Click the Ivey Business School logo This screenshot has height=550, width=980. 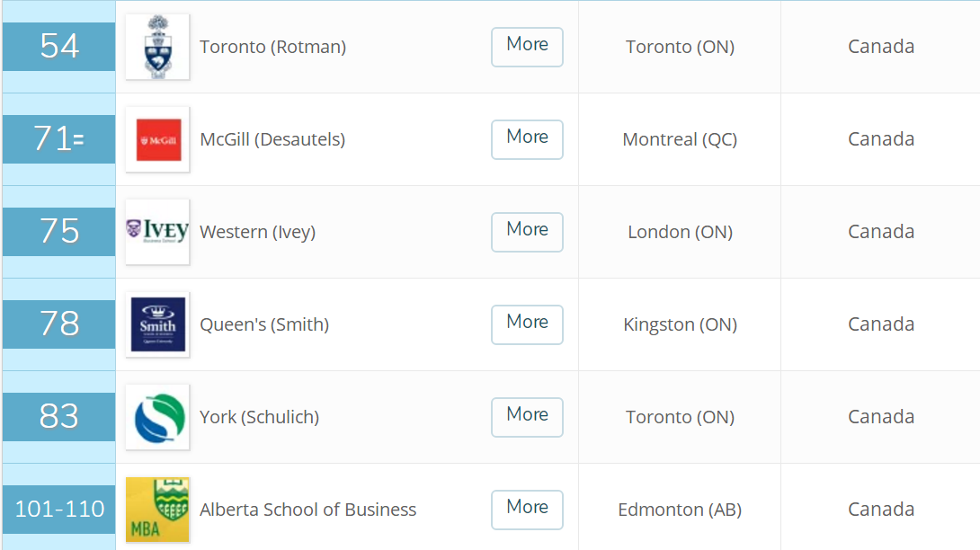pos(157,232)
